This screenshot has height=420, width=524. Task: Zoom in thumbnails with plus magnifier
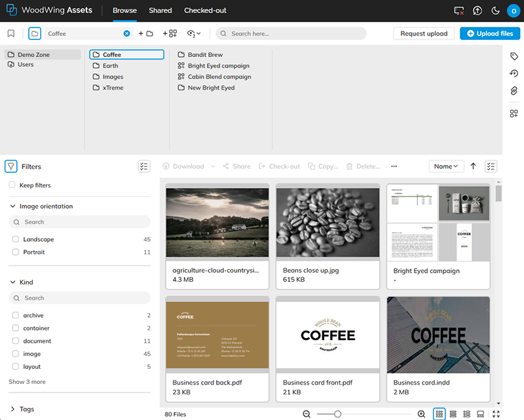421,414
